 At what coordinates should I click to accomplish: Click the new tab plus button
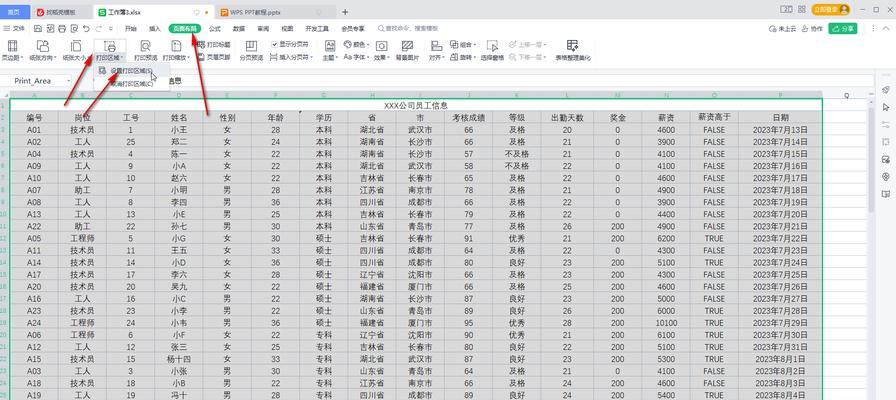345,11
